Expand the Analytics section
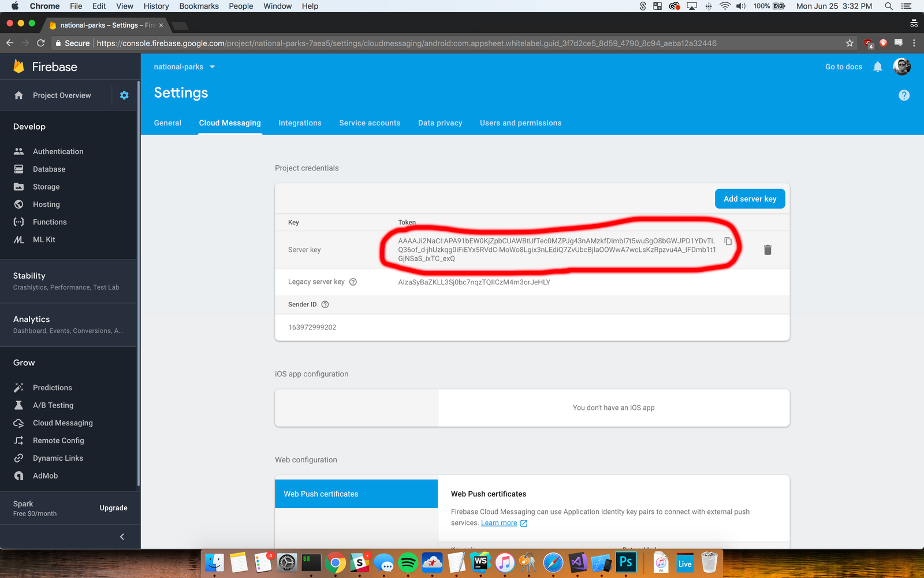The image size is (924, 578). [69, 324]
